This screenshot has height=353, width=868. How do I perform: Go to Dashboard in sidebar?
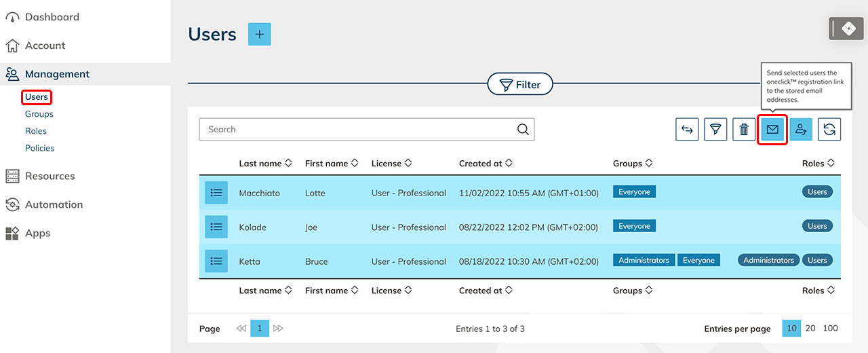52,17
